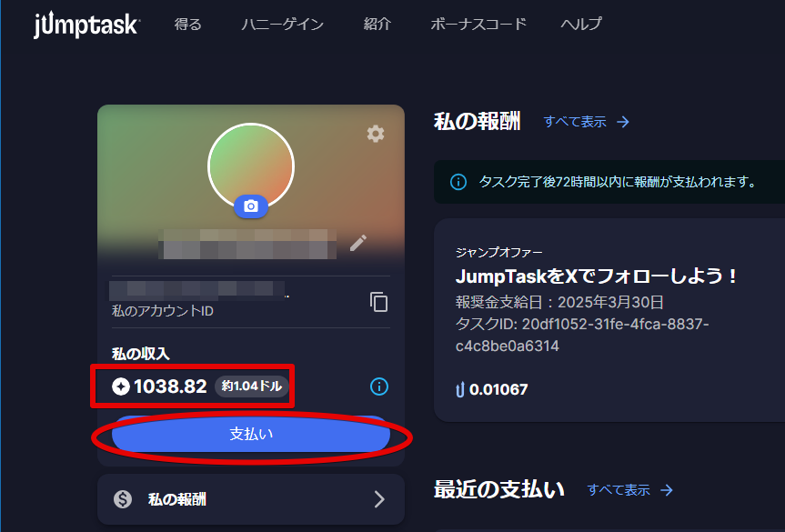Click the camera icon to change avatar

251,206
